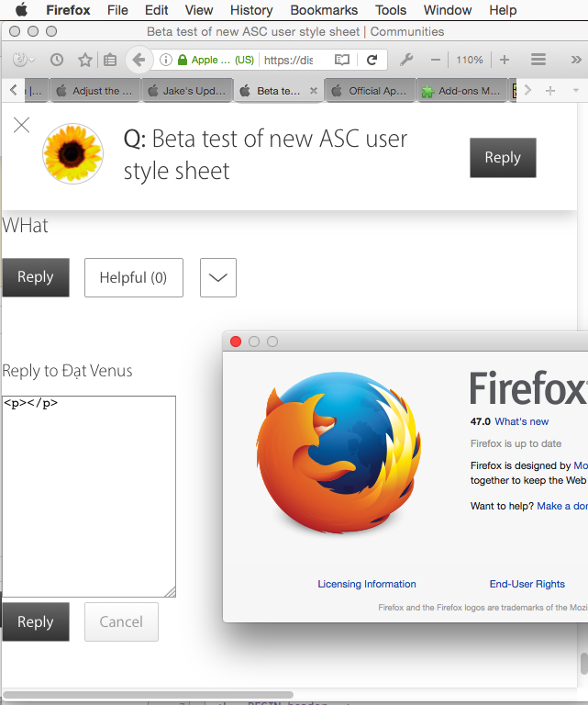Open site information (i) icon
The height and width of the screenshot is (705, 588).
(166, 60)
